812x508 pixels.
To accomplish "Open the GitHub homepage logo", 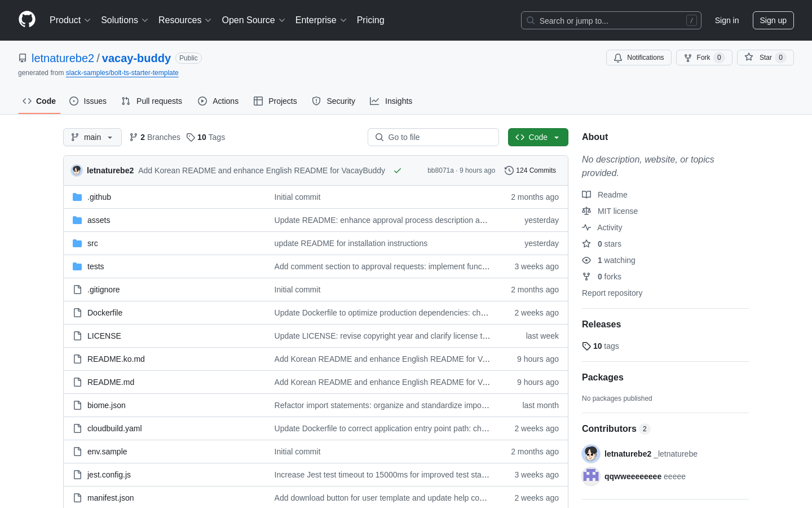I will (x=27, y=20).
